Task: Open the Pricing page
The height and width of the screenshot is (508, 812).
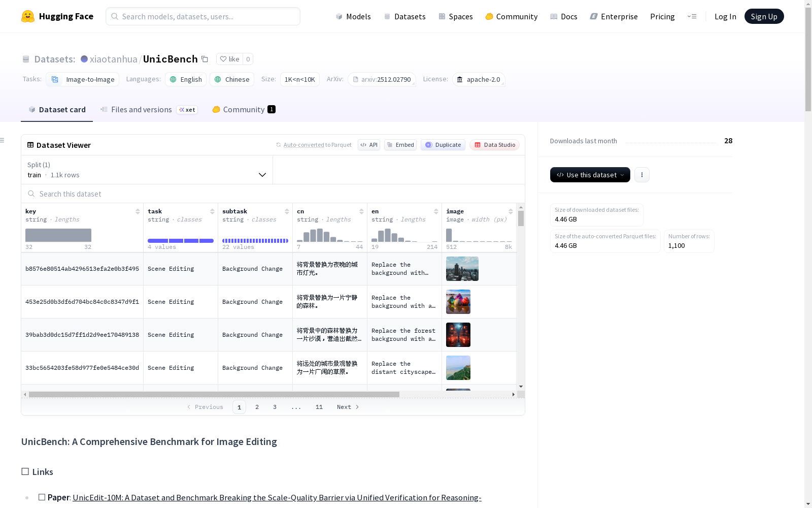Action: pyautogui.click(x=662, y=16)
